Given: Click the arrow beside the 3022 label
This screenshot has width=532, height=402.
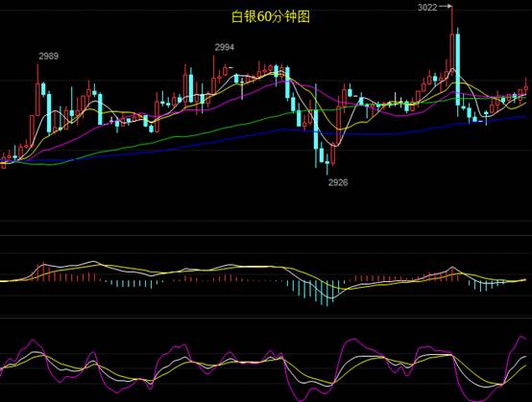Looking at the screenshot, I should pyautogui.click(x=446, y=7).
